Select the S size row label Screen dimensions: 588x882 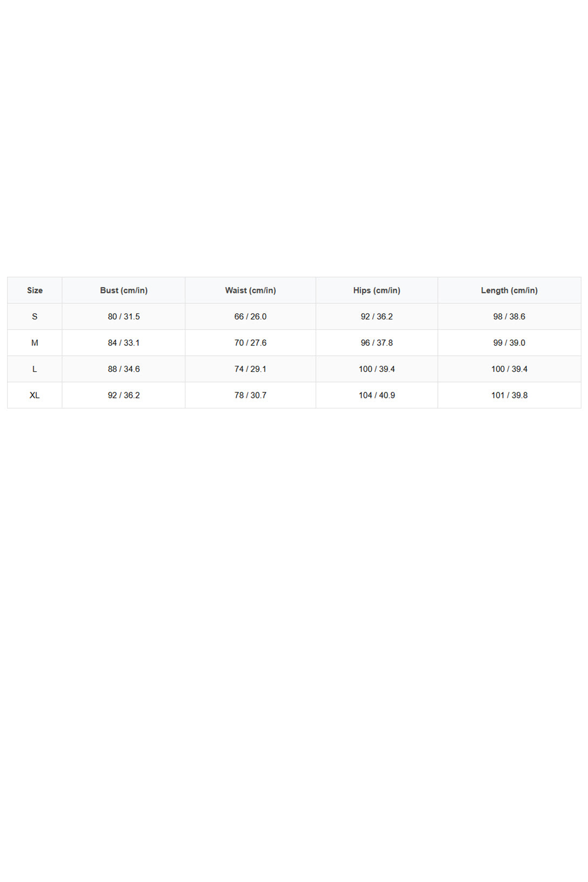35,317
